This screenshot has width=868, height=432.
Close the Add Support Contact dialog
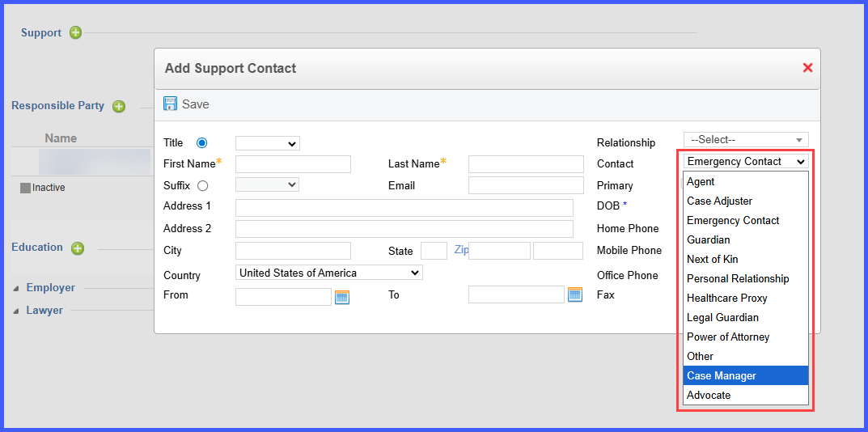click(x=807, y=68)
